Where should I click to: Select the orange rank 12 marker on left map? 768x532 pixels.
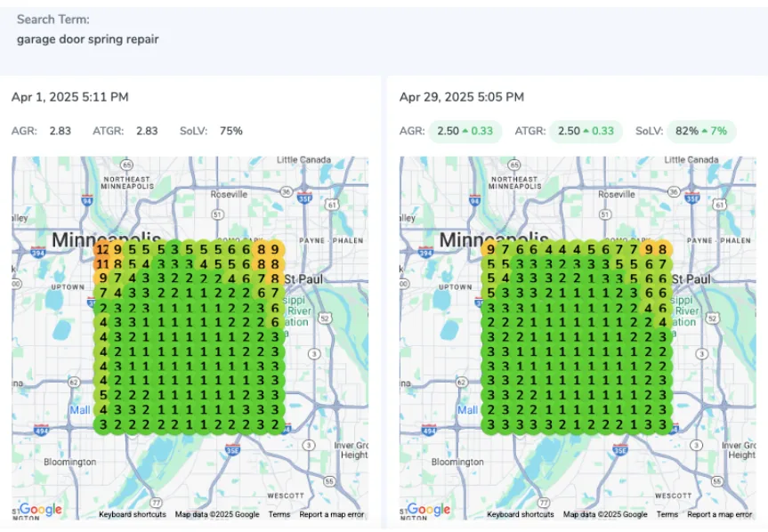click(x=103, y=251)
